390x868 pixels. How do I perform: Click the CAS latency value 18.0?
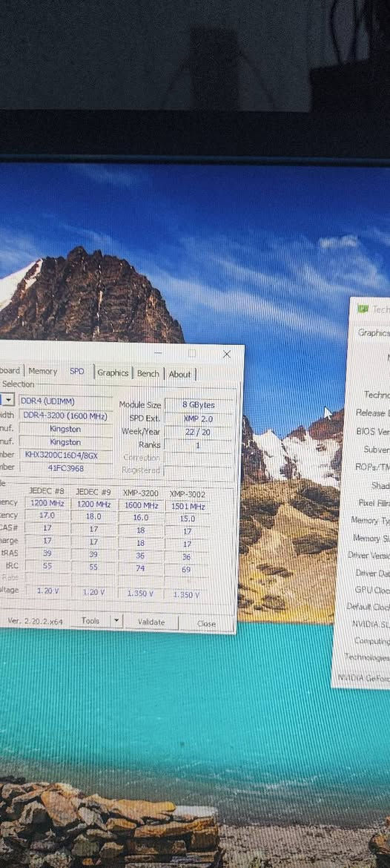click(x=93, y=516)
